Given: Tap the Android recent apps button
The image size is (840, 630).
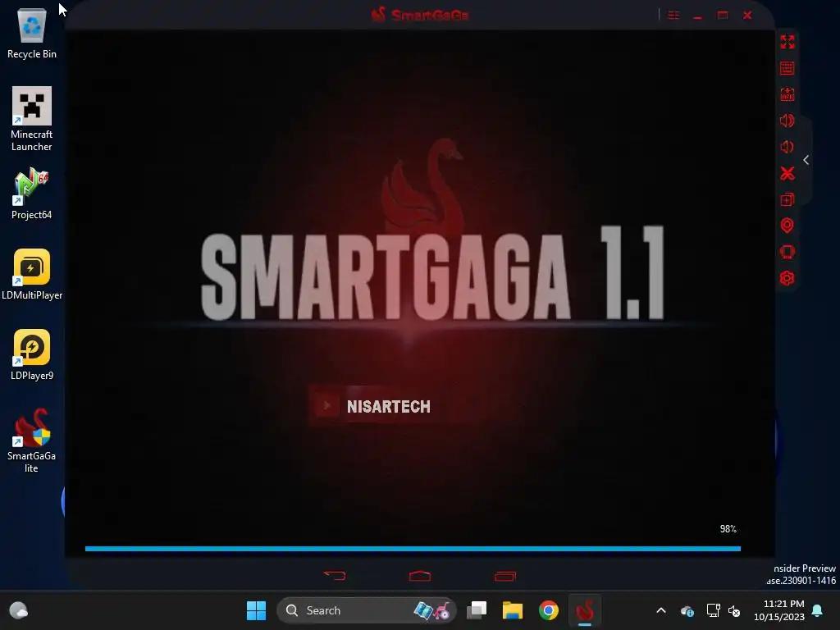Looking at the screenshot, I should click(504, 576).
